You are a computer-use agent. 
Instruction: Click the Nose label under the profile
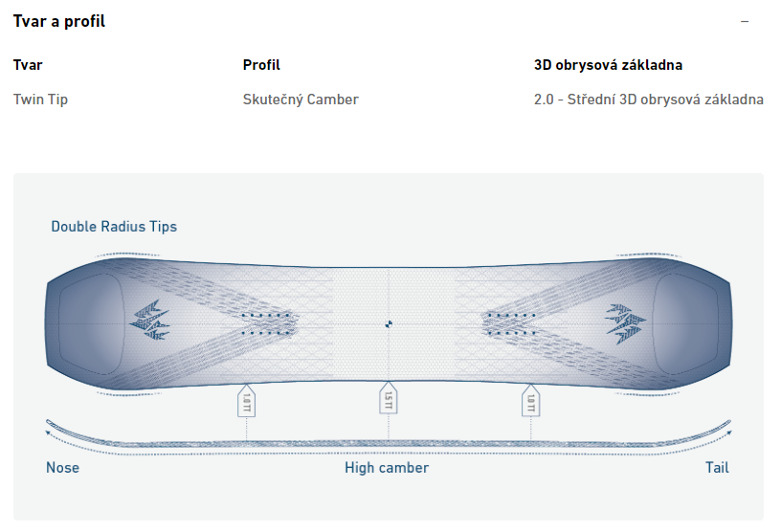(63, 468)
